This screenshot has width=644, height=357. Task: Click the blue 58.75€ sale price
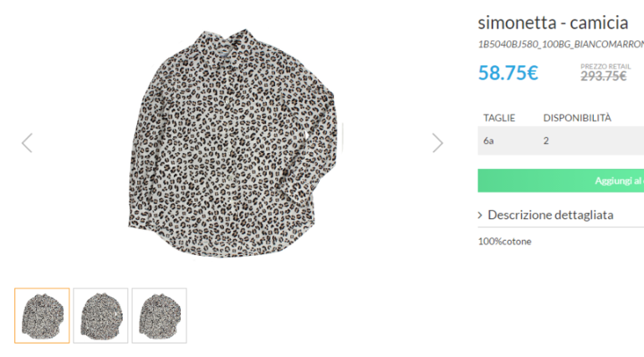pos(508,73)
